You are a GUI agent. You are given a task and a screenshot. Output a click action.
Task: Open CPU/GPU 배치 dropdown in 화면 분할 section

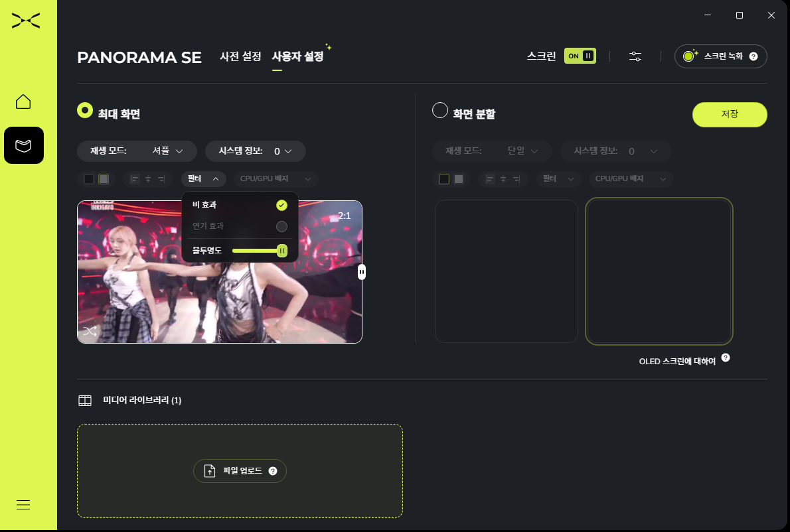[x=631, y=178]
